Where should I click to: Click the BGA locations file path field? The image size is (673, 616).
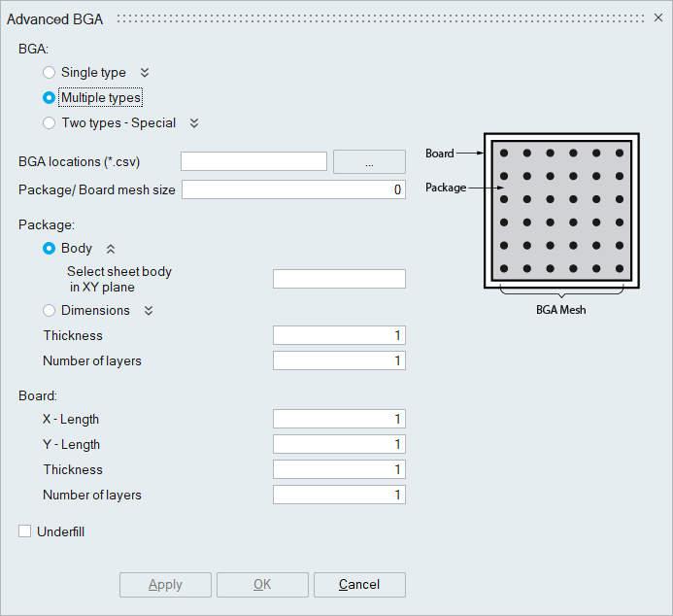point(253,162)
